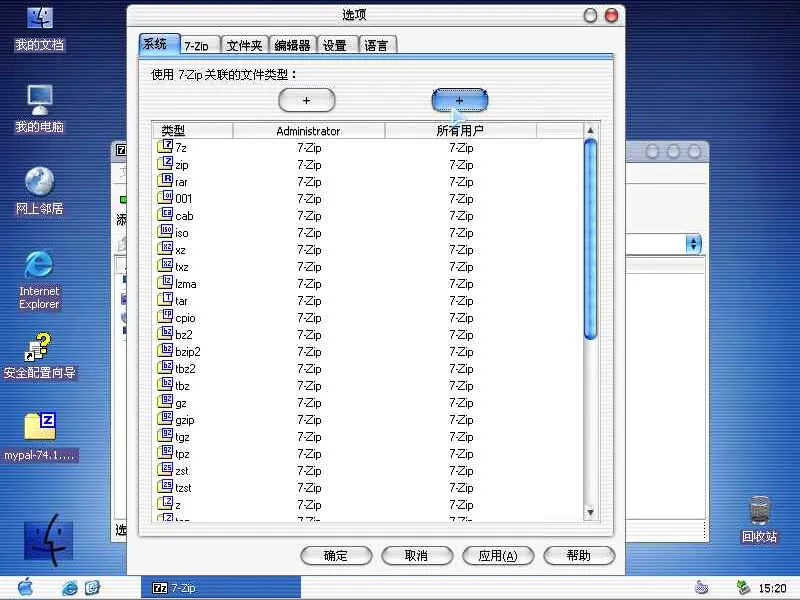Switch to the 7-Zip tab

click(200, 45)
